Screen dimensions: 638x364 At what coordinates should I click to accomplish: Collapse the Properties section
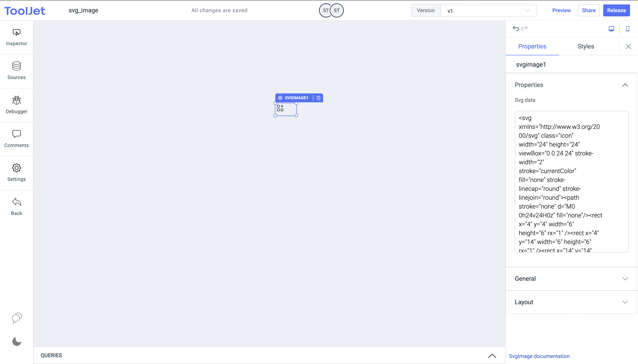625,85
